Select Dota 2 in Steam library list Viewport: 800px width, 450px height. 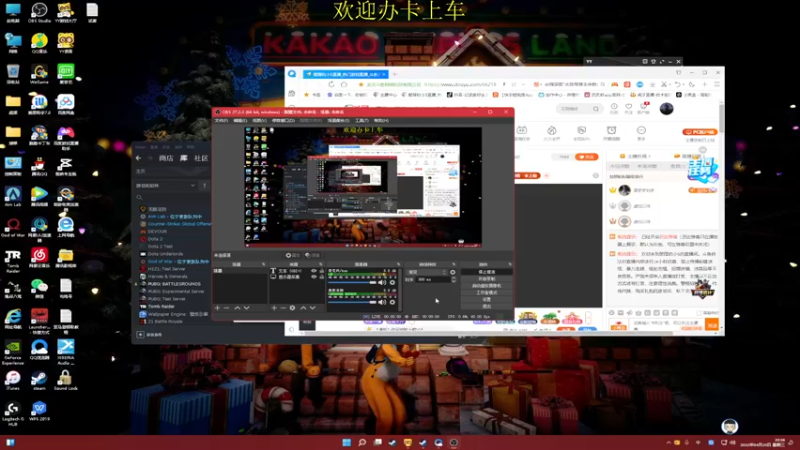[x=155, y=239]
